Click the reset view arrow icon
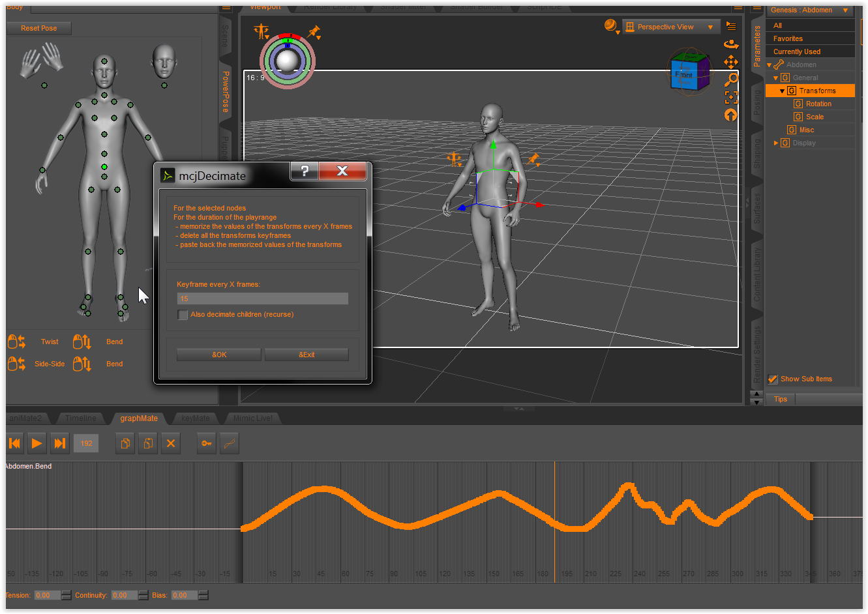Screen dimensions: 868x614 point(731,115)
